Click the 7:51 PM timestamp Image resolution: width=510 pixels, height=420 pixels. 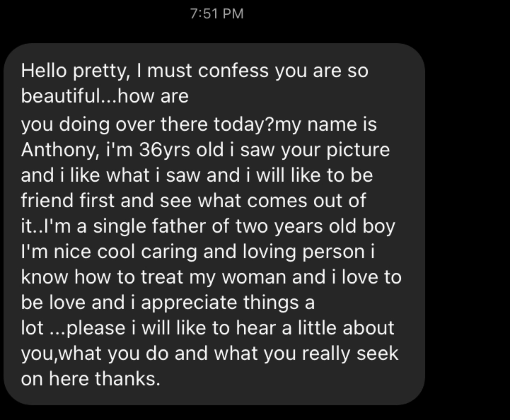[x=217, y=14]
